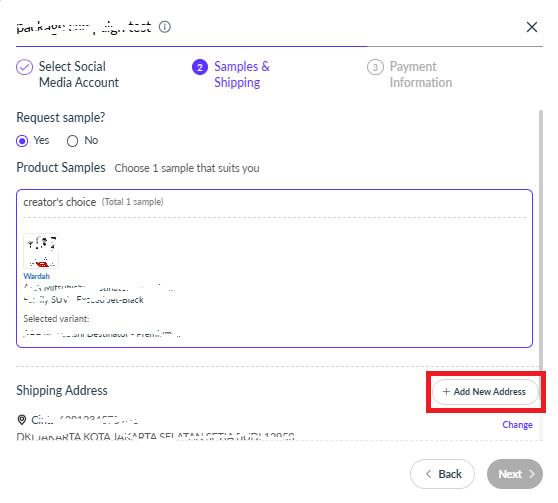Click the step 2 circle icon

pos(200,67)
